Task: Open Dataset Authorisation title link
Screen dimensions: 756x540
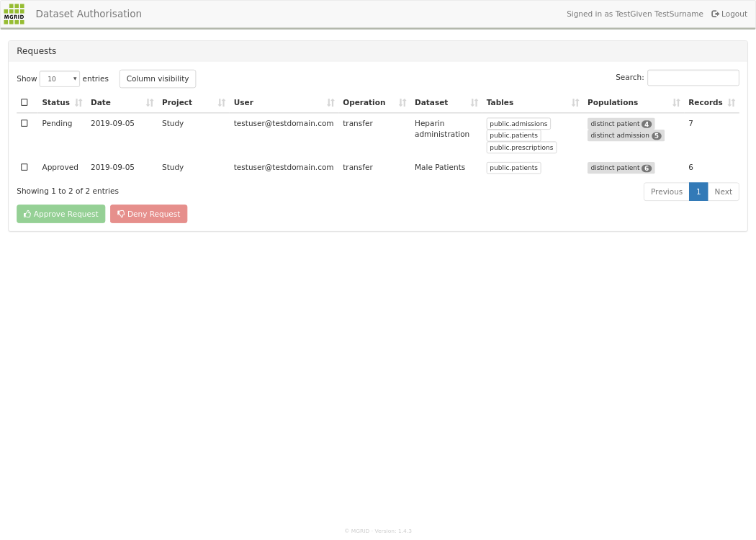Action: [x=89, y=14]
